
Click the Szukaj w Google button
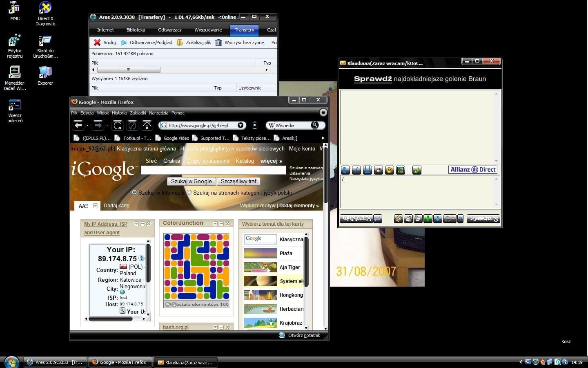tap(191, 181)
